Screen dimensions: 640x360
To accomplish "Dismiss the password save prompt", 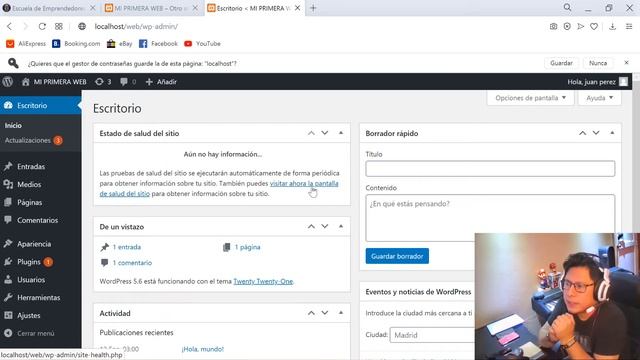I will tap(626, 63).
